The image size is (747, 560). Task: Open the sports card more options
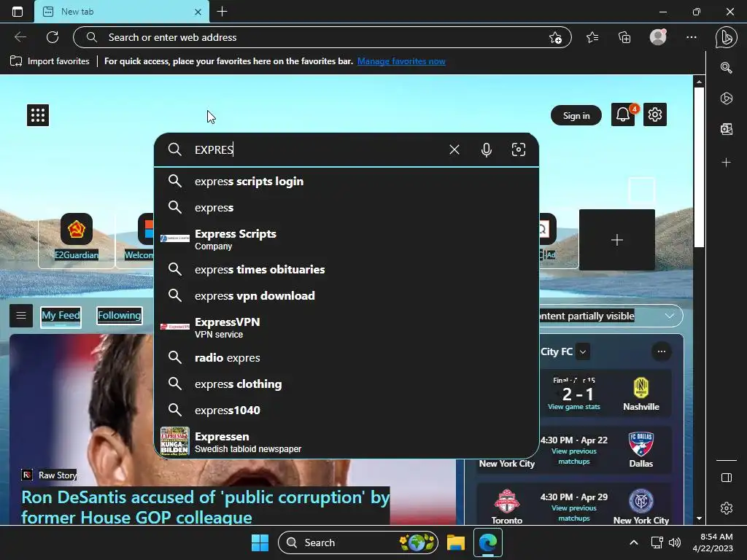(661, 352)
